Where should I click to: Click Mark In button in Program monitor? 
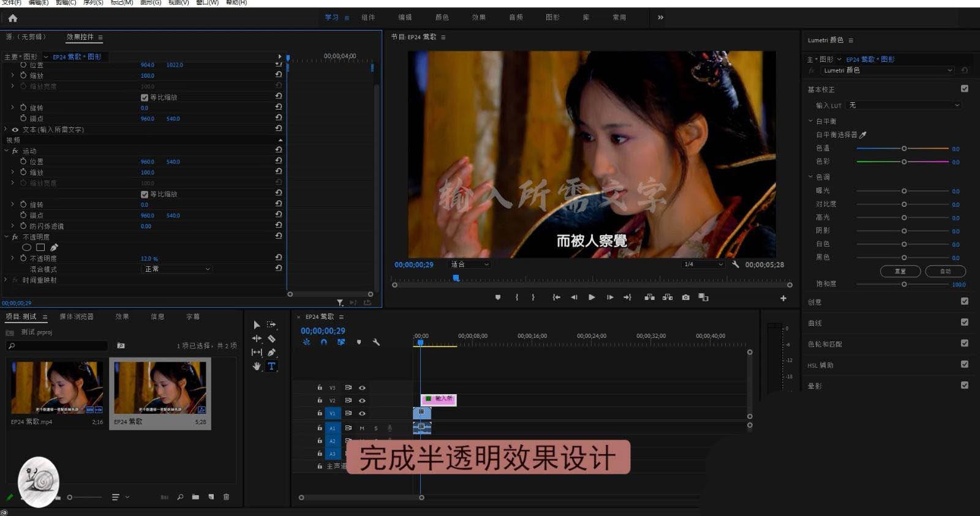(x=517, y=297)
